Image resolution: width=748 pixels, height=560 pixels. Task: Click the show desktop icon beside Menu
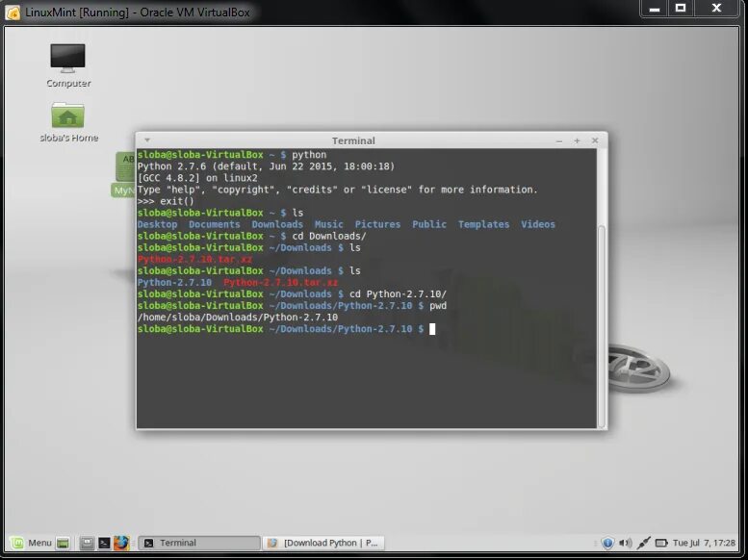coord(63,543)
